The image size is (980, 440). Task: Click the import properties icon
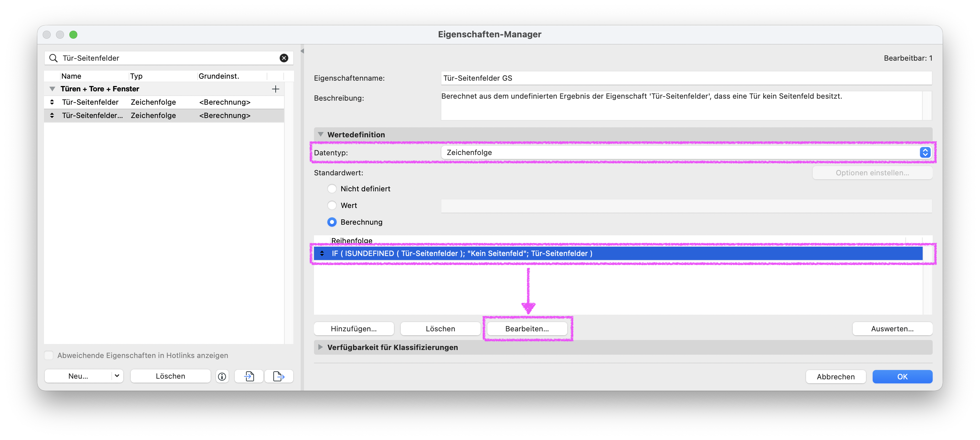(249, 376)
